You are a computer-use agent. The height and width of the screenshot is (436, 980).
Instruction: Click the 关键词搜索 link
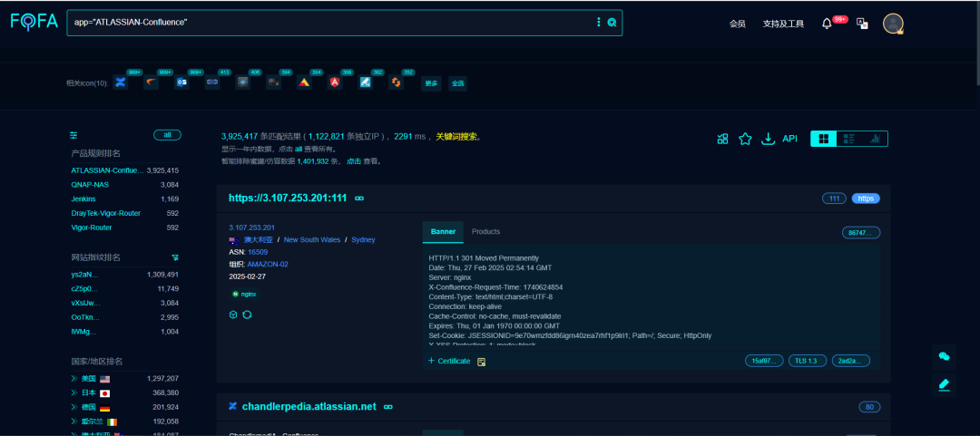[457, 136]
